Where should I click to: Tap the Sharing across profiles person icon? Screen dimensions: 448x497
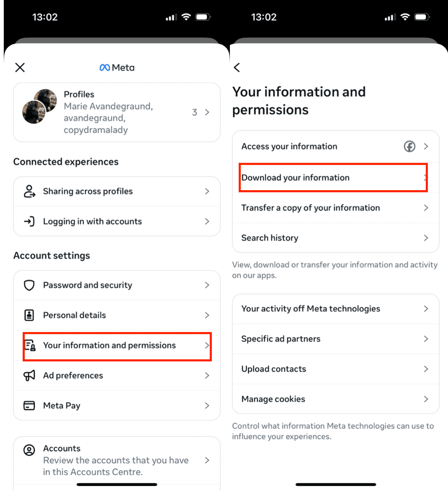[x=29, y=191]
